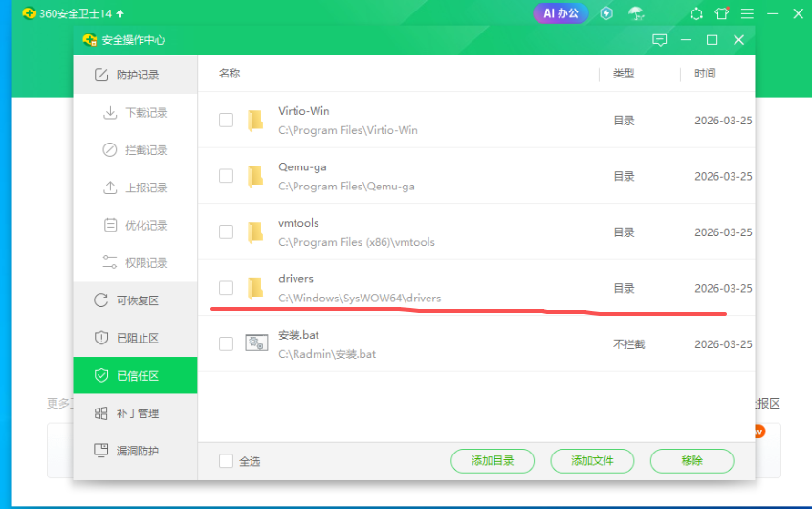Maximize the 安全操作中心 window

(x=712, y=40)
